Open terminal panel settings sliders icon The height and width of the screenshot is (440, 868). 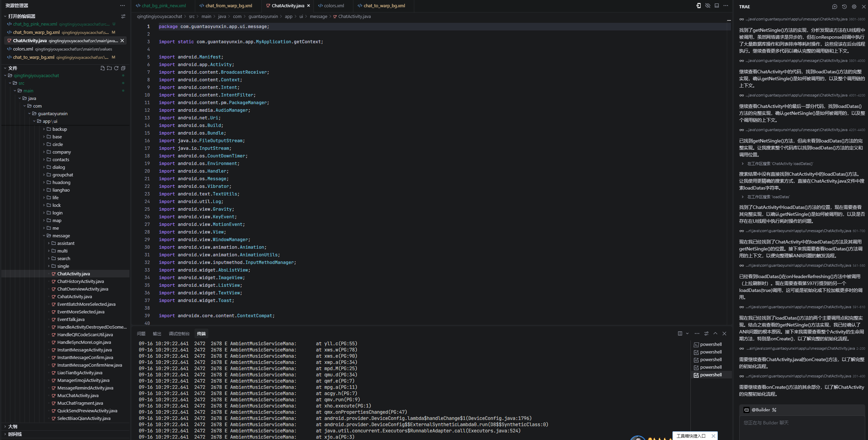tap(706, 333)
